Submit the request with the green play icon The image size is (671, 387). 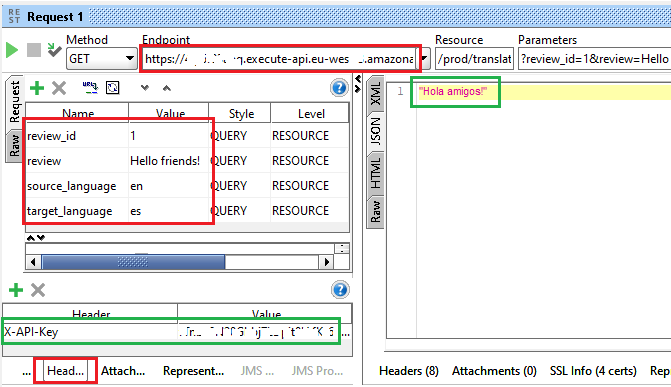12,50
